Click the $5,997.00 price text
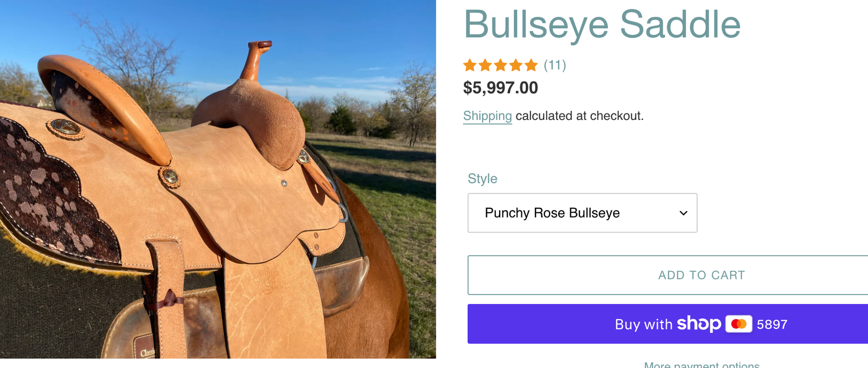 [x=500, y=88]
